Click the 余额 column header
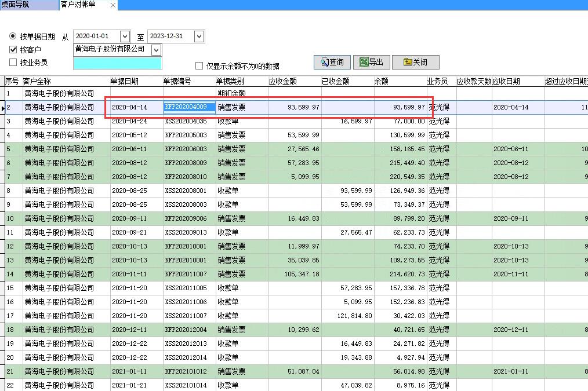Screen dimensions: 588x391 (380, 81)
